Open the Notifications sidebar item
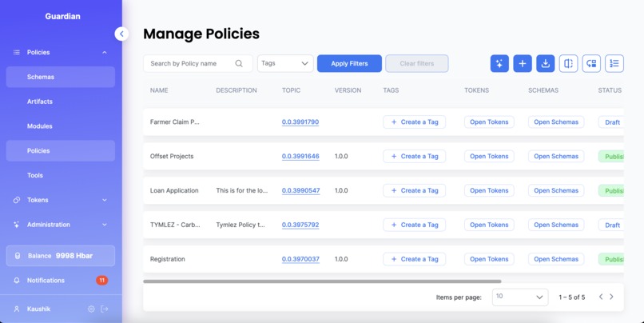Viewport: 644px width, 323px height. (x=61, y=281)
